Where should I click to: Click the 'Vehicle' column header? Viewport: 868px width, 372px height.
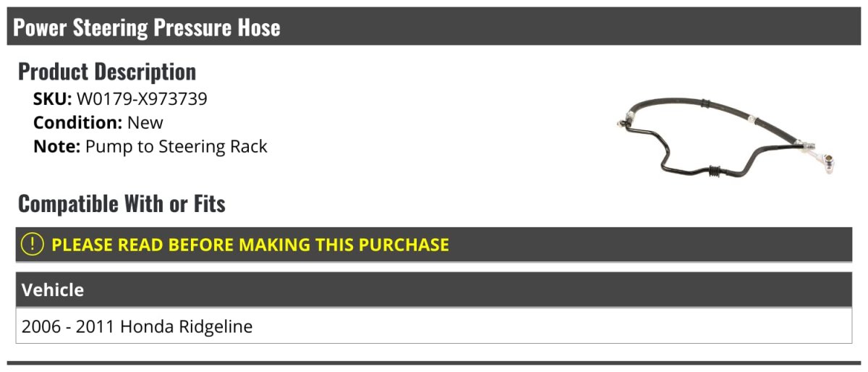click(53, 290)
